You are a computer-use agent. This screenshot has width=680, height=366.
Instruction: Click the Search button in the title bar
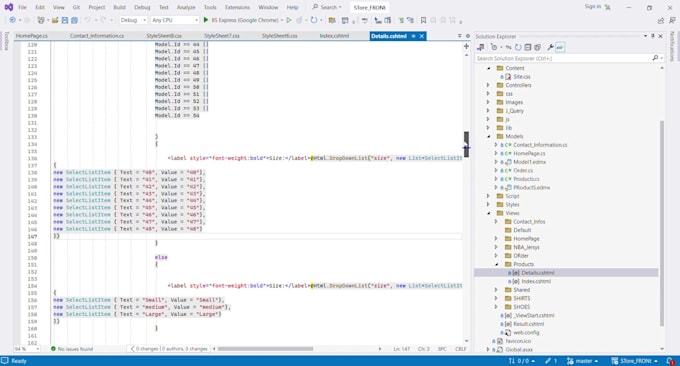(x=327, y=7)
